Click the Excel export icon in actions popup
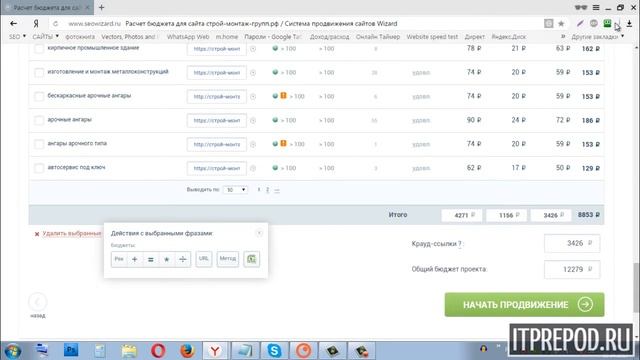This screenshot has height=360, width=640. coord(251,259)
